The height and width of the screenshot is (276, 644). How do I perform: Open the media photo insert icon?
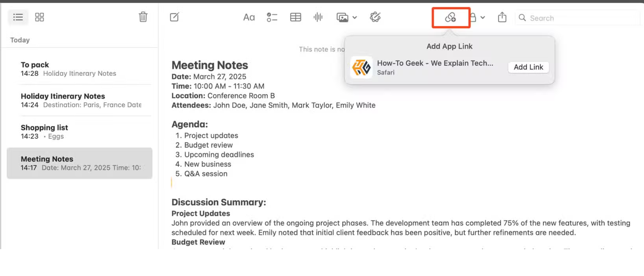tap(342, 17)
